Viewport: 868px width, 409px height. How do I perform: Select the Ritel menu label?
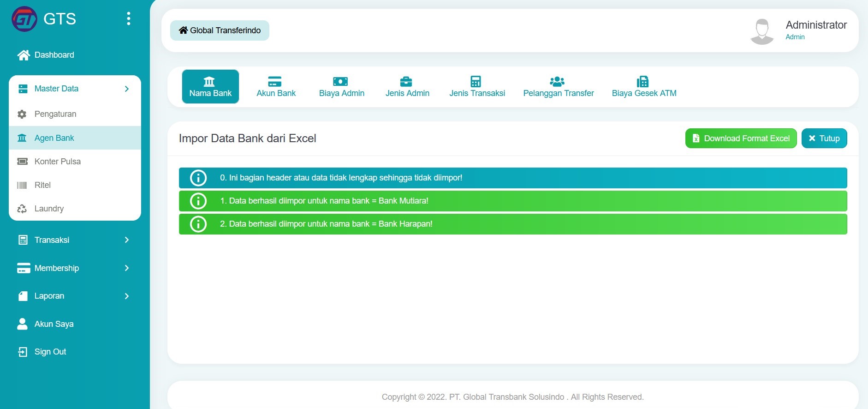coord(42,185)
